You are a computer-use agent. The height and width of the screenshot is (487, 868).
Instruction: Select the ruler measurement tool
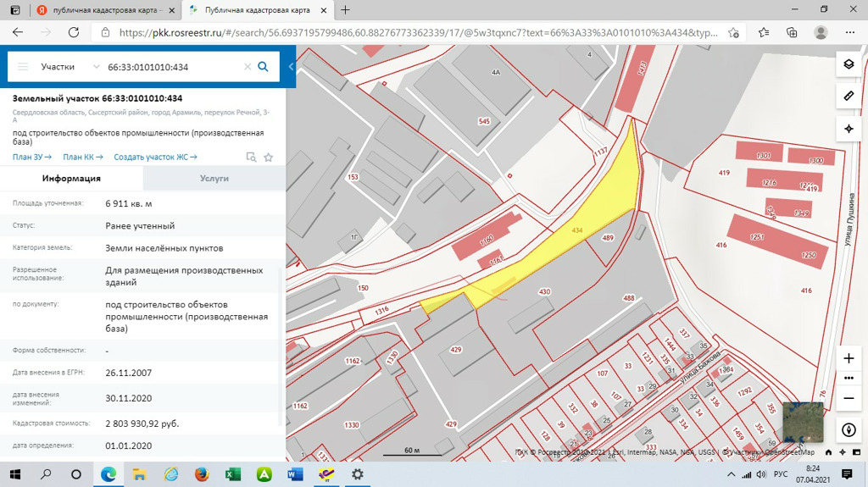849,97
